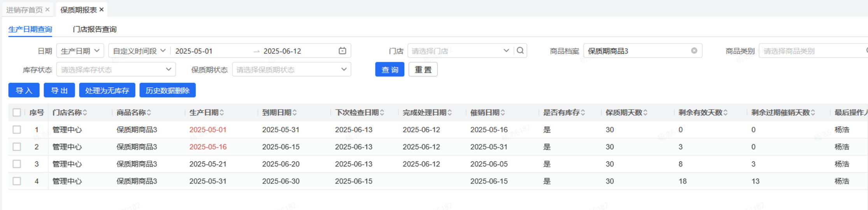Clear the 商品档案 field with the X icon
The width and height of the screenshot is (868, 210).
tap(694, 51)
